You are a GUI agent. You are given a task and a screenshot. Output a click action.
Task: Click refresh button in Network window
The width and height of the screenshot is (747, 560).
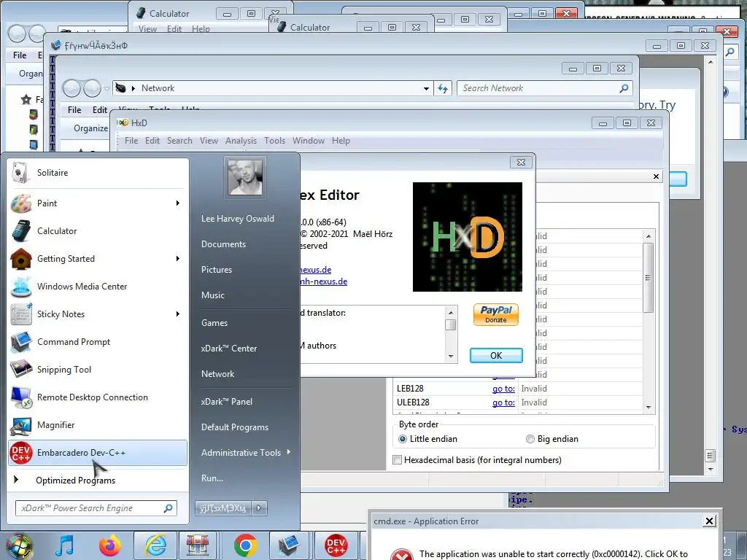click(x=443, y=88)
